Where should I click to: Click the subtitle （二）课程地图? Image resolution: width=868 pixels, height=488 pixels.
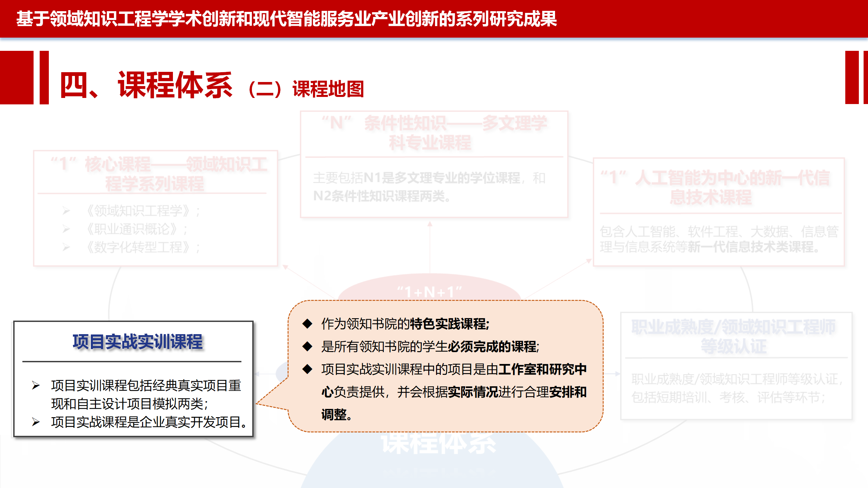(306, 89)
